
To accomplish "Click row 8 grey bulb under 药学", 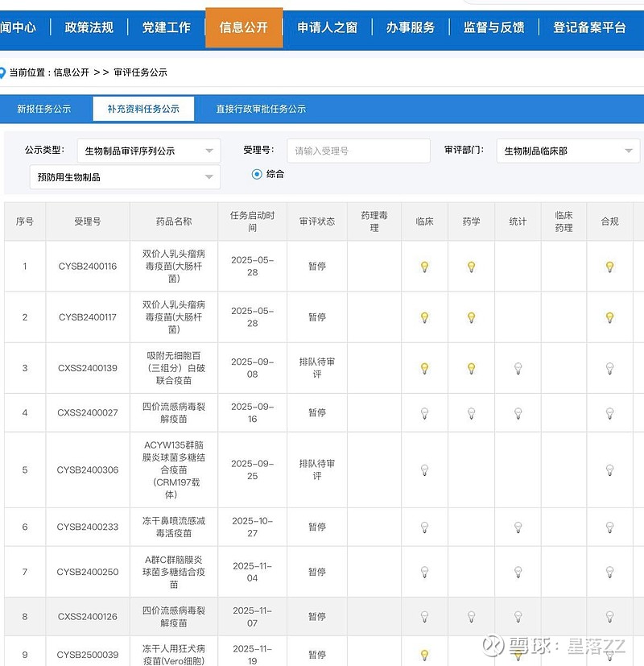I will coord(471,617).
